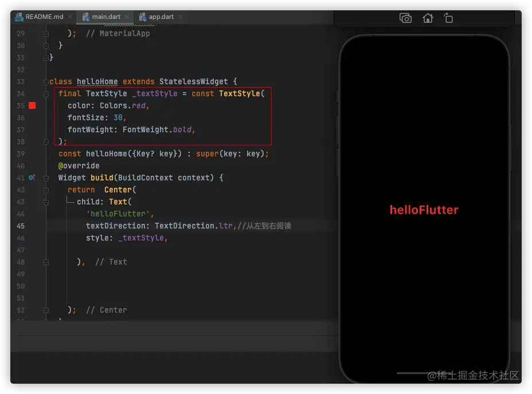
Task: Click the '// Text' comment on line 48
Action: click(111, 262)
